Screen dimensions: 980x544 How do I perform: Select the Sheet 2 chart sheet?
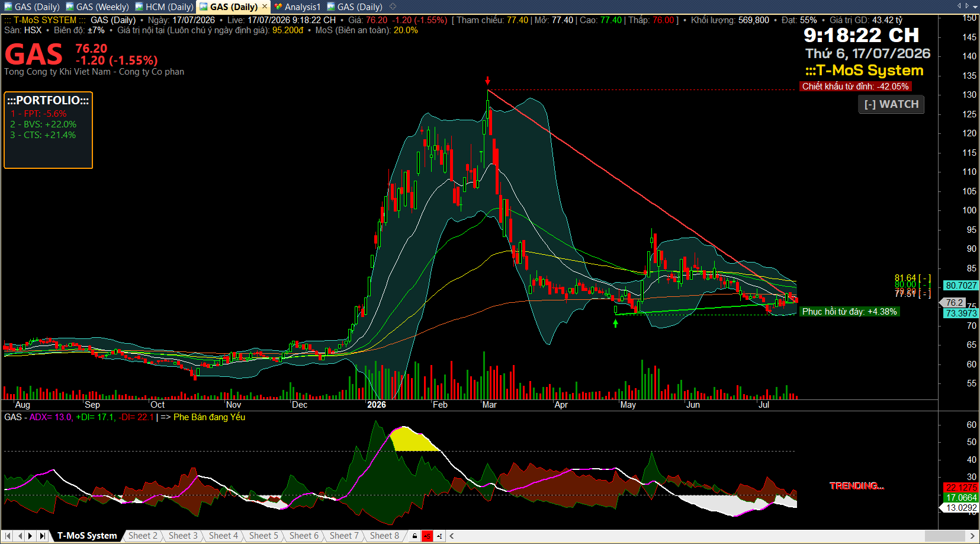143,536
